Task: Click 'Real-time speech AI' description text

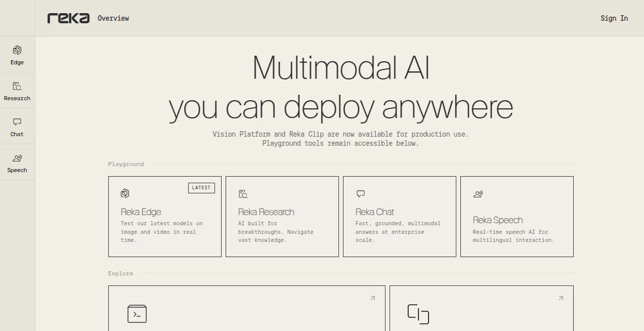Action: click(513, 236)
